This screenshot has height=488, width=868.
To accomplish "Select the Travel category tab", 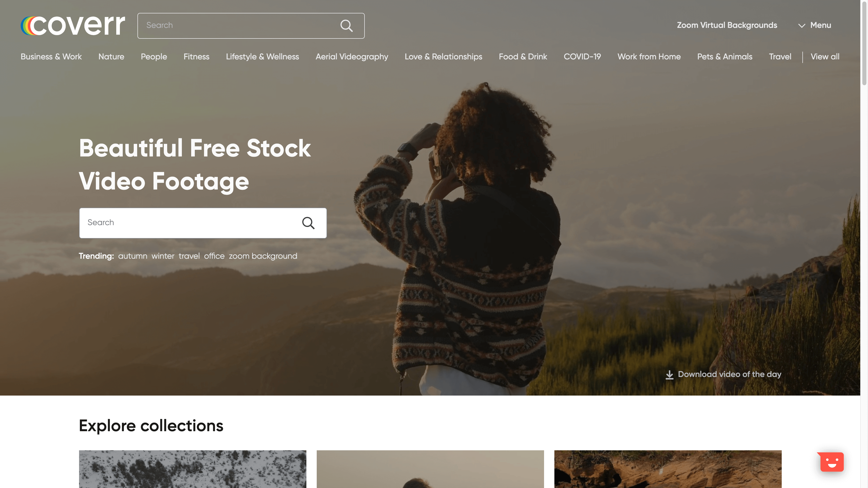I will click(780, 57).
